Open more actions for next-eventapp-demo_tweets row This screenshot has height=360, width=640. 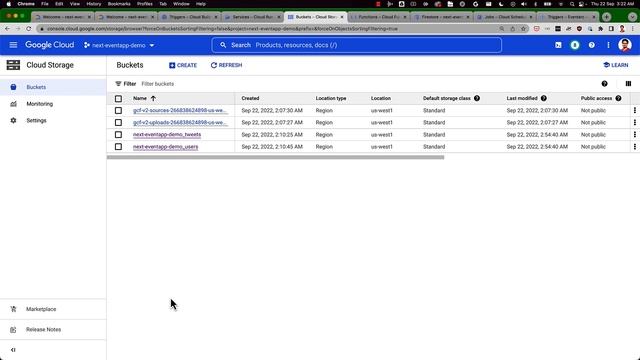click(x=635, y=135)
